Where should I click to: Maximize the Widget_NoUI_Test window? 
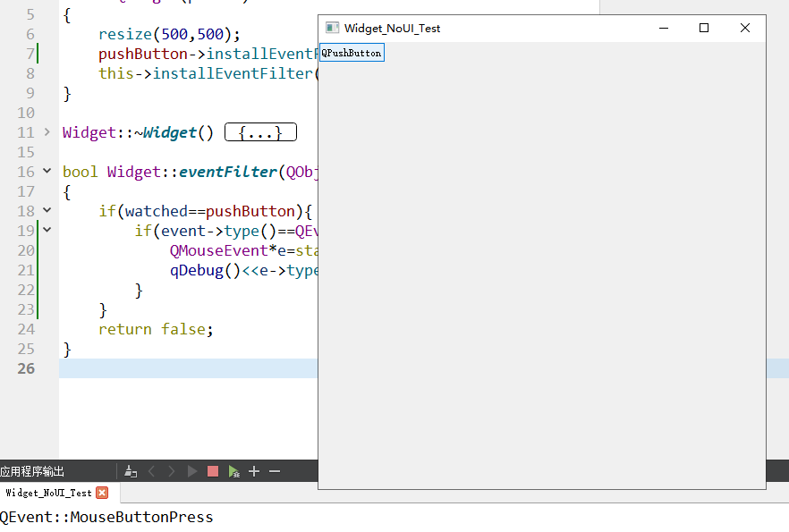(x=704, y=29)
